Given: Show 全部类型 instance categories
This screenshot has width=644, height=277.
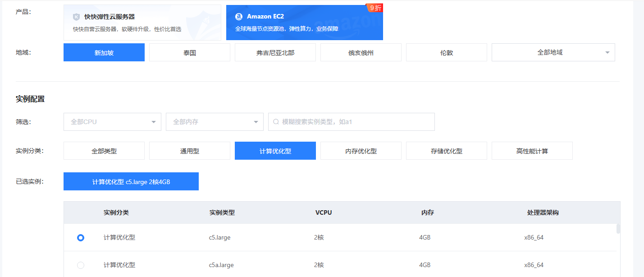Looking at the screenshot, I should pyautogui.click(x=104, y=151).
